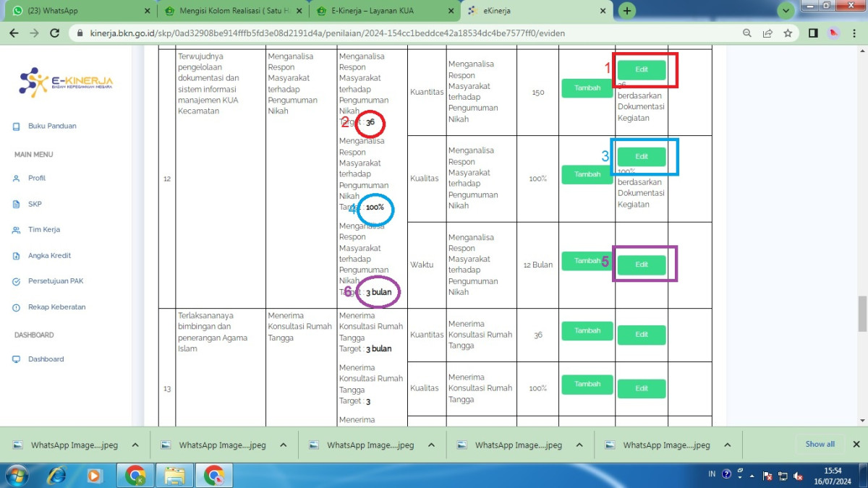868x488 pixels.
Task: Click Tambah in Kuantitas 150 row
Action: (587, 88)
